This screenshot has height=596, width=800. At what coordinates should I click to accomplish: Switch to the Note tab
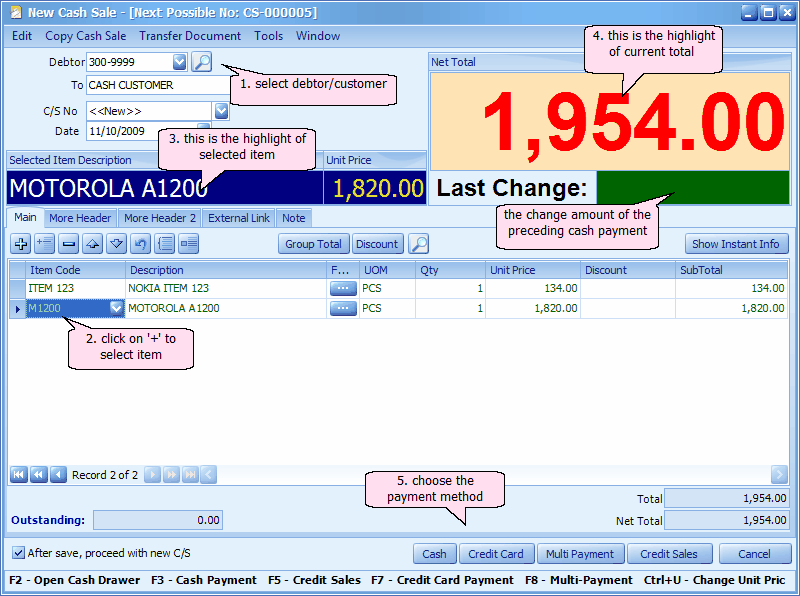pyautogui.click(x=294, y=218)
